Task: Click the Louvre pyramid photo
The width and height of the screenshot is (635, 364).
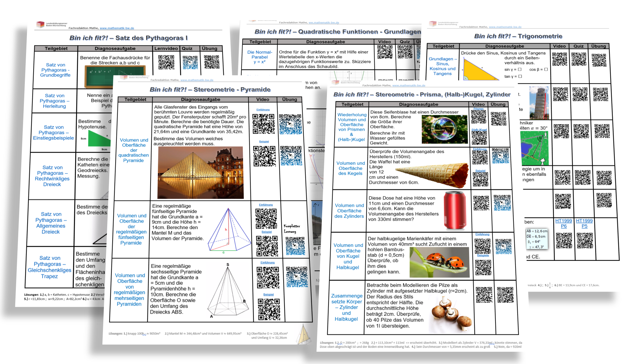Action: 200,173
